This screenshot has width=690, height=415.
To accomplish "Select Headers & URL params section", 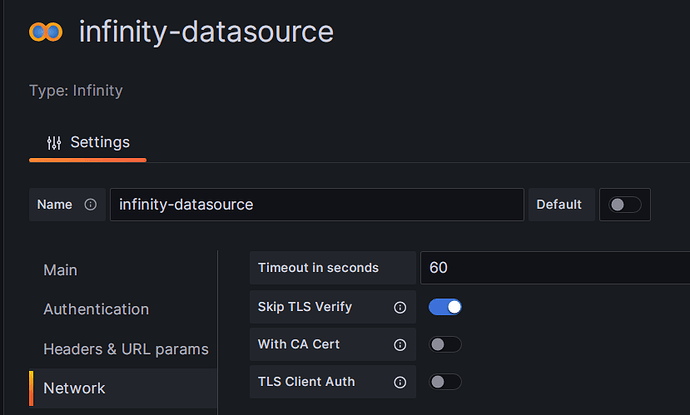I will coord(125,349).
